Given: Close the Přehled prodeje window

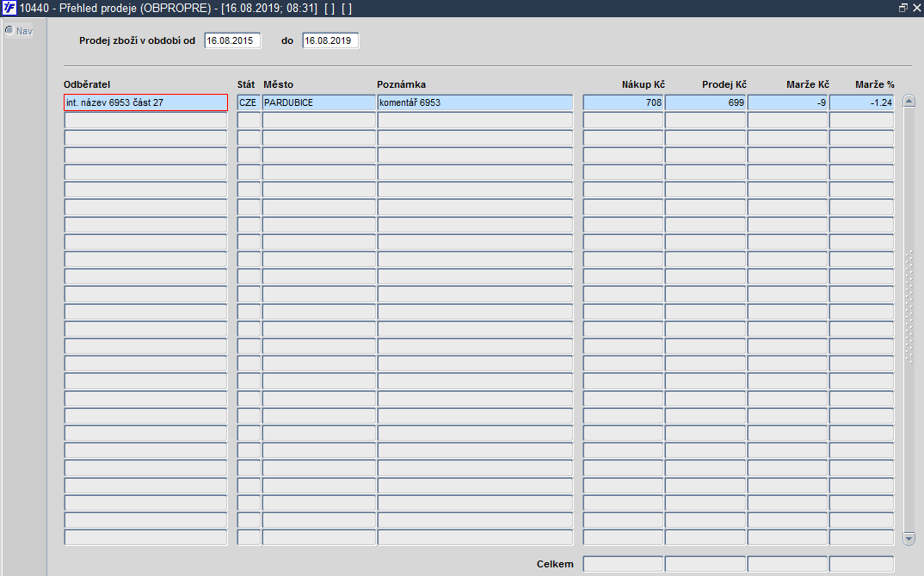Looking at the screenshot, I should point(917,9).
